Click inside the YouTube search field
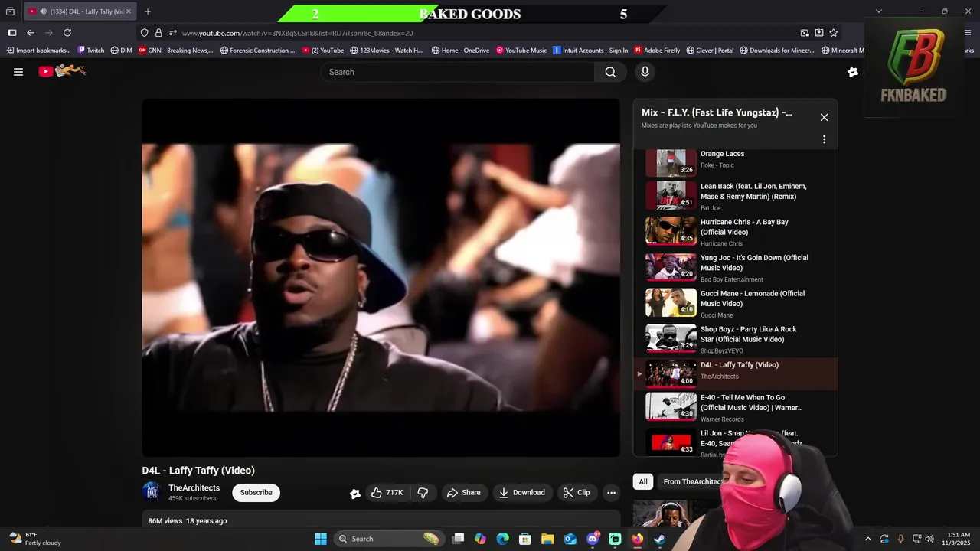The height and width of the screenshot is (551, 980). tap(458, 72)
